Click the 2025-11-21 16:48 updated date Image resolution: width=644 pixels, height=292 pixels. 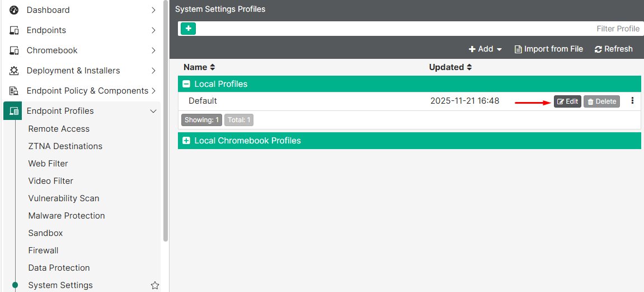coord(465,101)
